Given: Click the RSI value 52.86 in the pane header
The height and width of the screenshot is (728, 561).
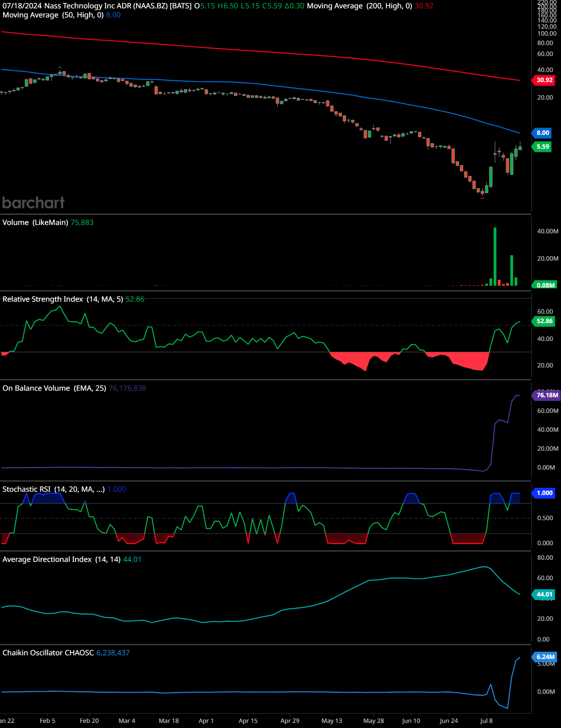Looking at the screenshot, I should [135, 299].
